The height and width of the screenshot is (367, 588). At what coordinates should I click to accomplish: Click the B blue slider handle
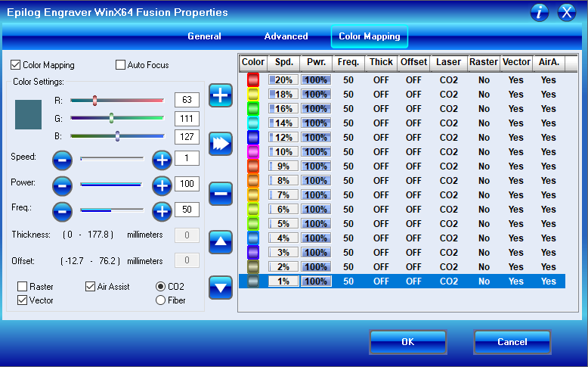click(x=117, y=136)
